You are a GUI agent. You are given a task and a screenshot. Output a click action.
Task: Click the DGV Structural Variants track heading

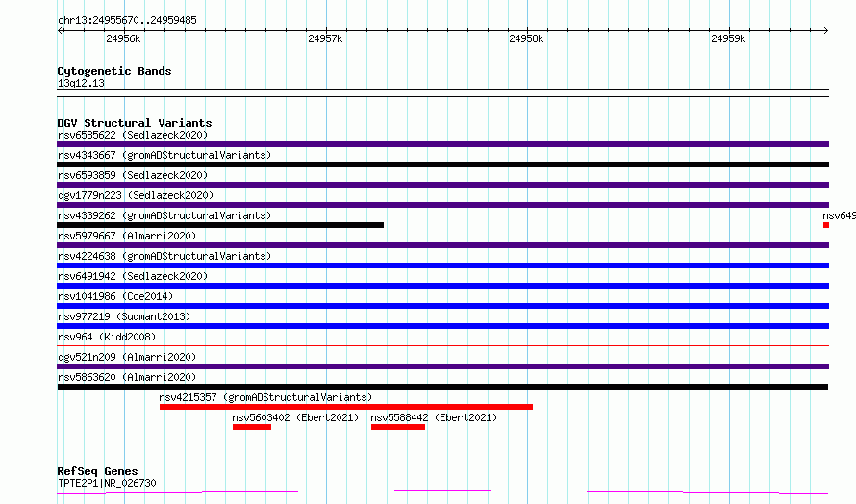pyautogui.click(x=135, y=123)
